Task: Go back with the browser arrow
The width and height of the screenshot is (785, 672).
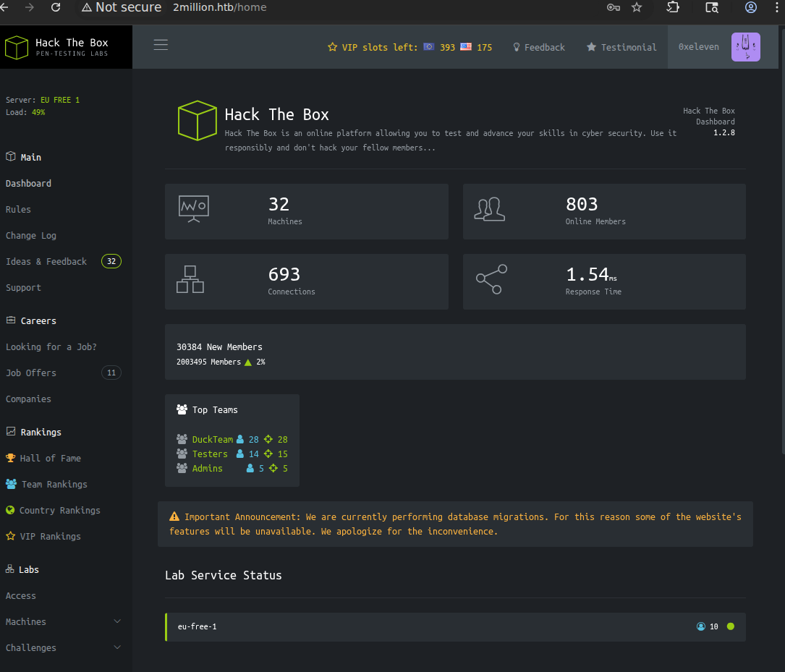Action: [x=4, y=7]
